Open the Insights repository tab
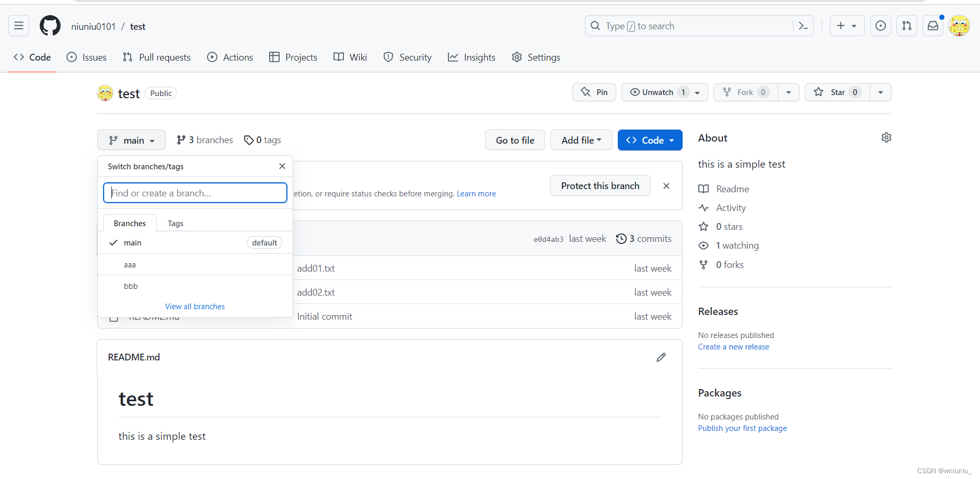The image size is (980, 479). pos(472,57)
